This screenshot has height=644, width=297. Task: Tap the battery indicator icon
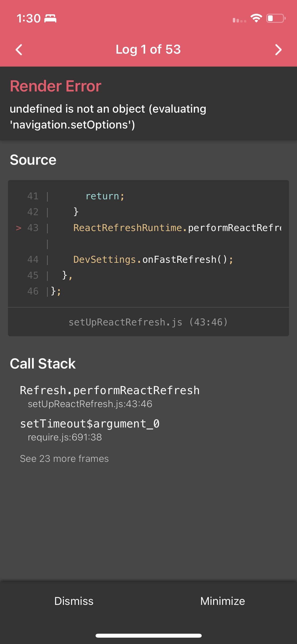[276, 18]
